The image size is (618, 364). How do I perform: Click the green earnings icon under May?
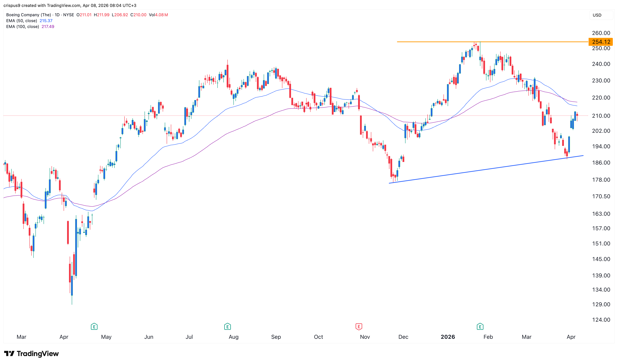[x=94, y=326]
